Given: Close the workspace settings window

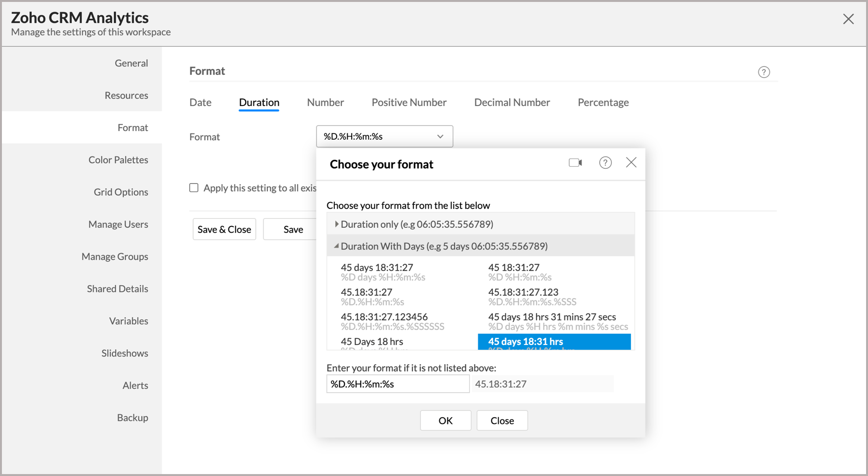Looking at the screenshot, I should click(x=848, y=19).
